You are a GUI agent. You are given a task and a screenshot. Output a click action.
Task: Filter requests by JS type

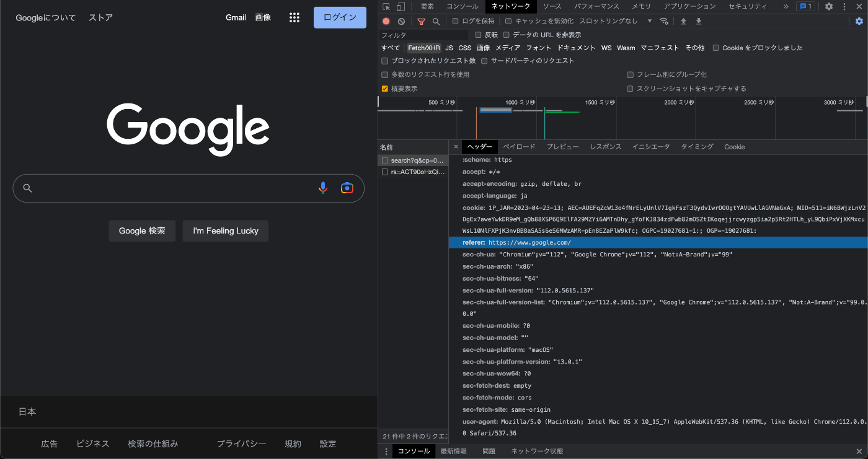pyautogui.click(x=449, y=48)
